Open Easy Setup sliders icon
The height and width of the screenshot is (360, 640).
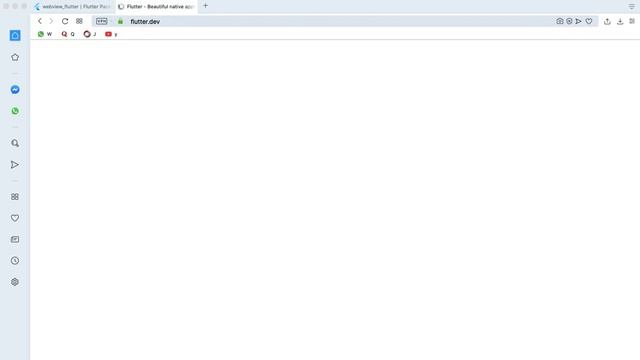point(632,21)
